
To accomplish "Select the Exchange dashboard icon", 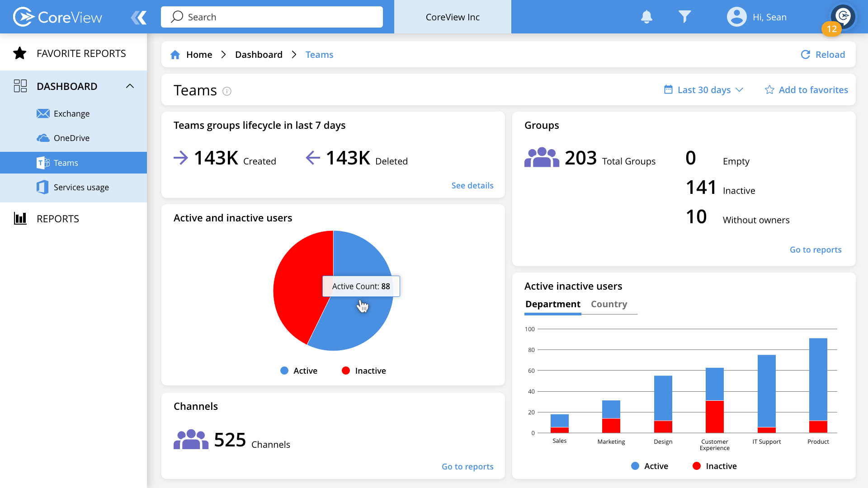I will 42,113.
